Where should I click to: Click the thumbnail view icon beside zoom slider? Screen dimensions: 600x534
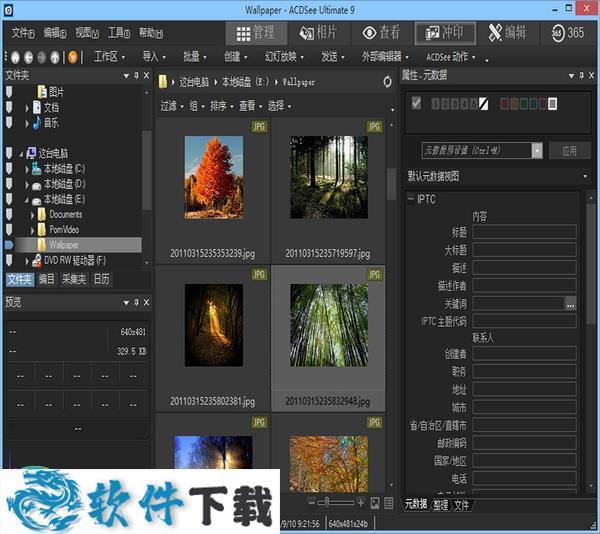tap(375, 503)
